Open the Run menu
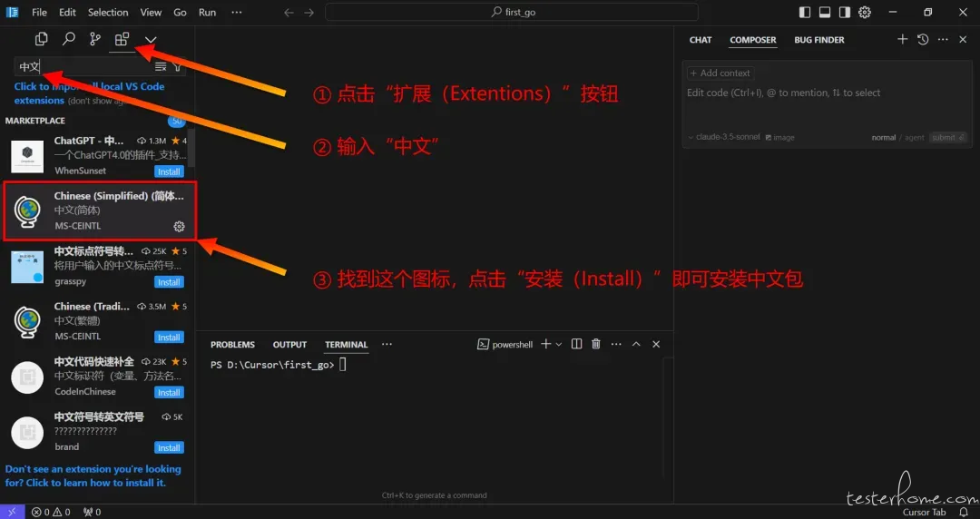 [208, 13]
